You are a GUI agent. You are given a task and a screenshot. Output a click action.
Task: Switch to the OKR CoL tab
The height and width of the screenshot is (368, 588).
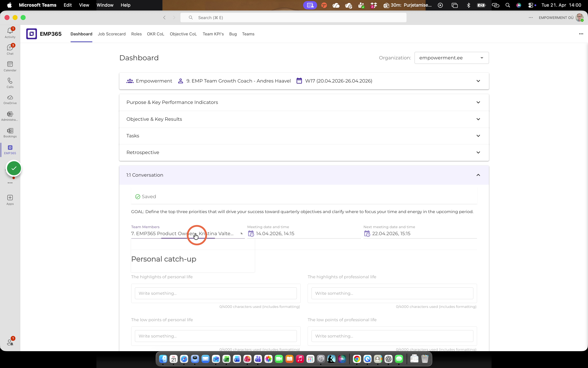coord(156,34)
